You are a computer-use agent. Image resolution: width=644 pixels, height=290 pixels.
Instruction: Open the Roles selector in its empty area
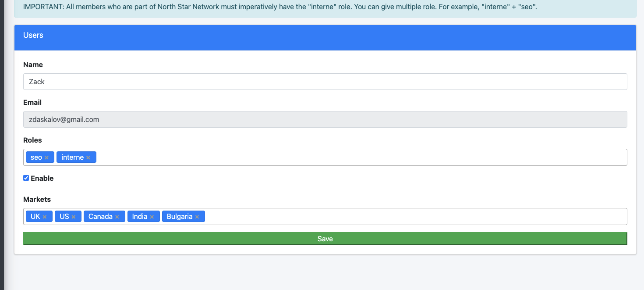359,158
